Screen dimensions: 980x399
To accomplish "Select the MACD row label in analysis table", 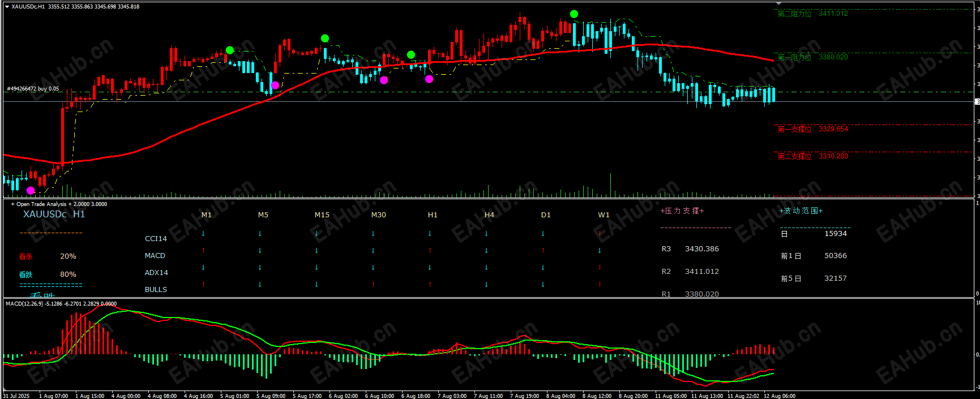I will [x=155, y=256].
